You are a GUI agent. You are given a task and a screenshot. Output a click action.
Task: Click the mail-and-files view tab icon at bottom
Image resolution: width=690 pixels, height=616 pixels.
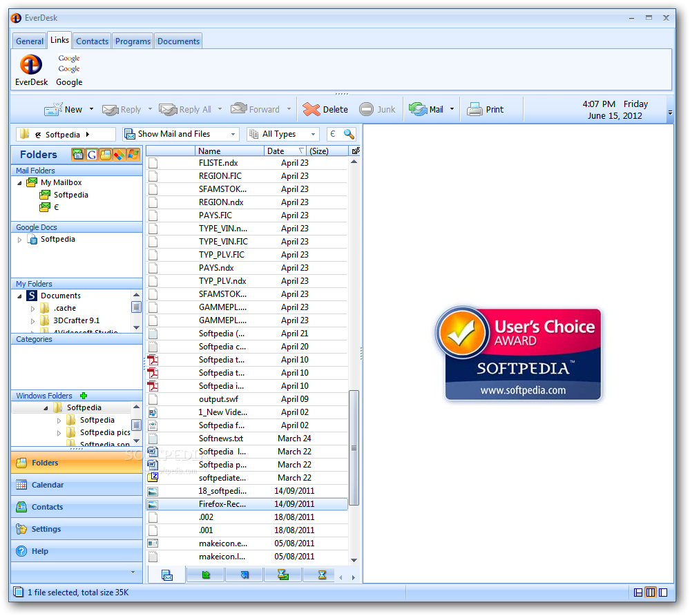coord(167,575)
